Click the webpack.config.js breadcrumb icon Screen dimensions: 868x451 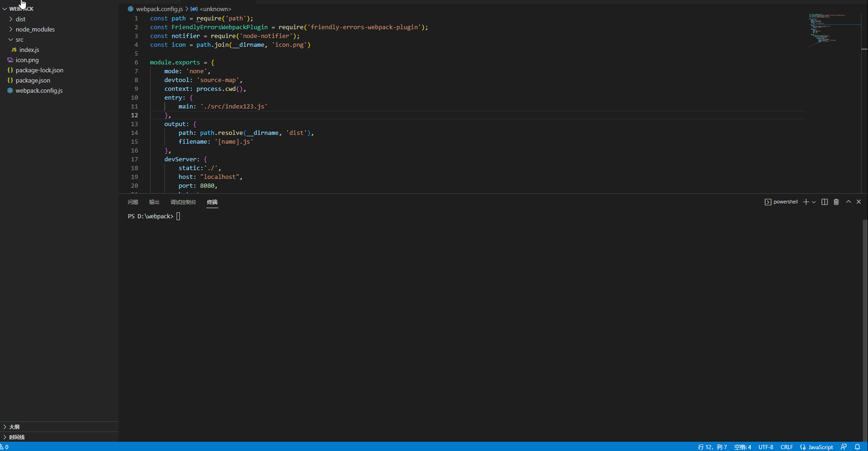coord(131,9)
